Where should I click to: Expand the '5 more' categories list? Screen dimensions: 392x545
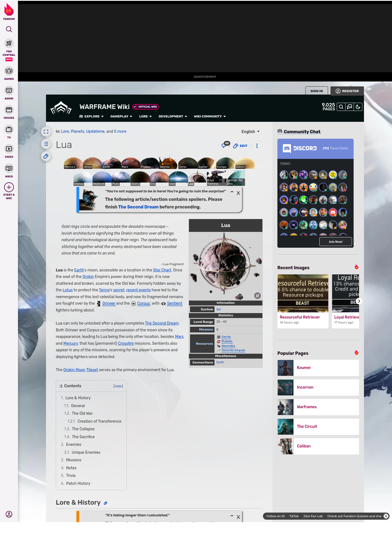click(120, 131)
